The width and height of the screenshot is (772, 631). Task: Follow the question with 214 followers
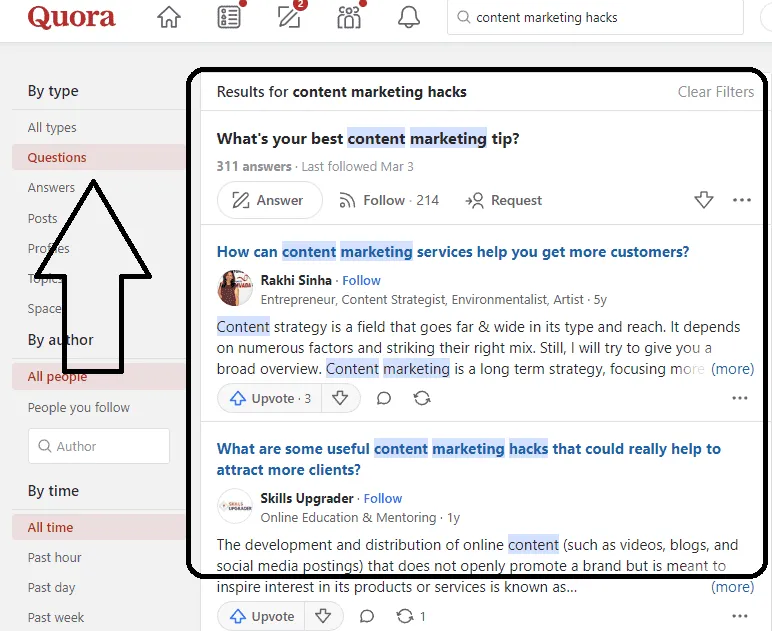(388, 200)
